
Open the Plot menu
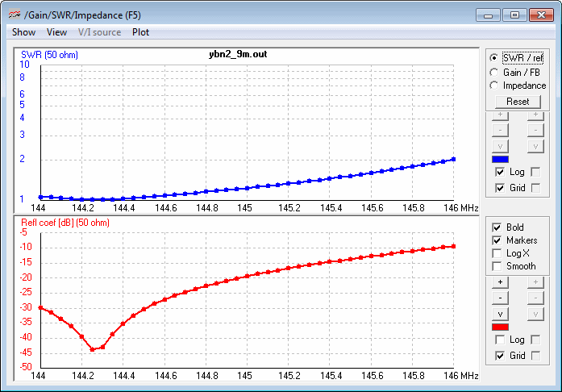140,32
